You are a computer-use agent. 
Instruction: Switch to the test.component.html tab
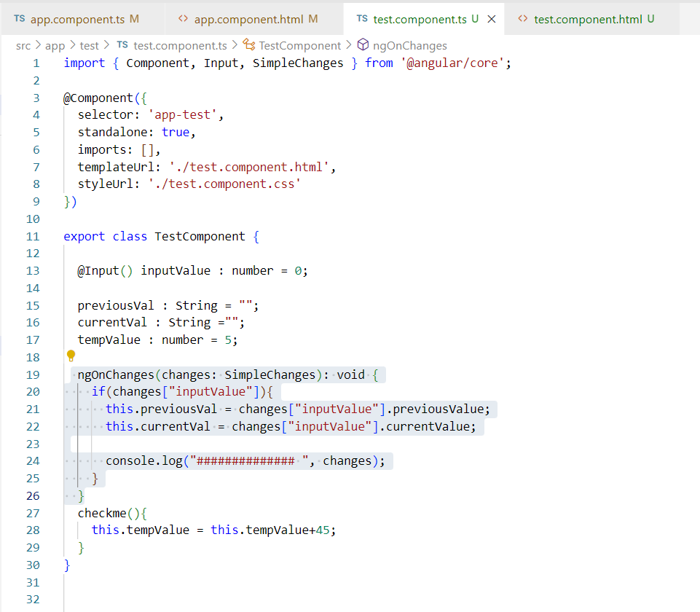tap(587, 19)
